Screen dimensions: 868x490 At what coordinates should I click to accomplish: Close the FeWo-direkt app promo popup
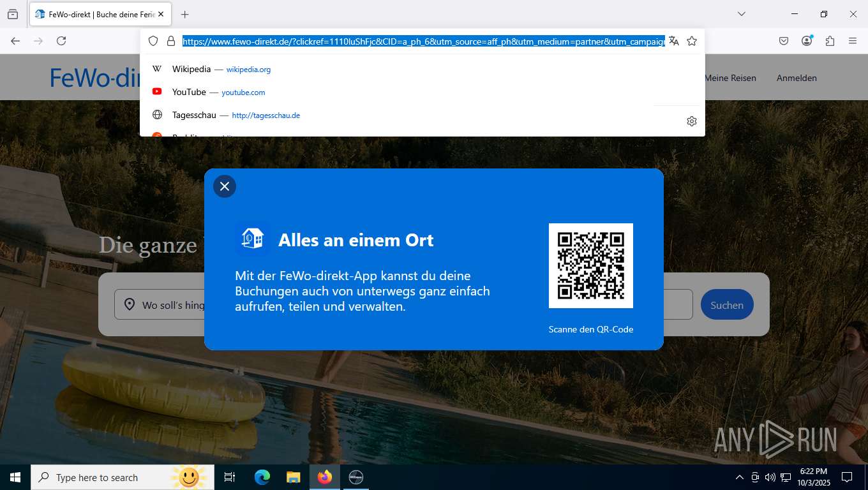pos(225,186)
